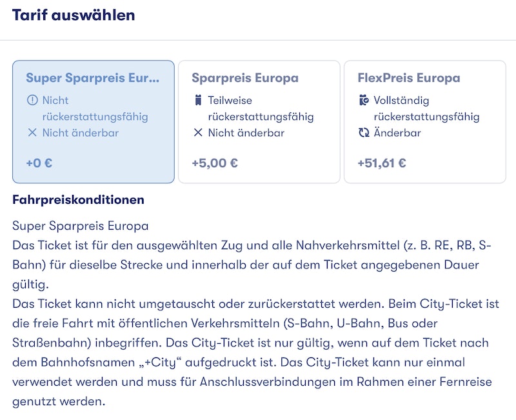Click the "Teilweise rückerstattungsfähig" label
Viewport: 516px width, 420px height.
[x=261, y=109]
